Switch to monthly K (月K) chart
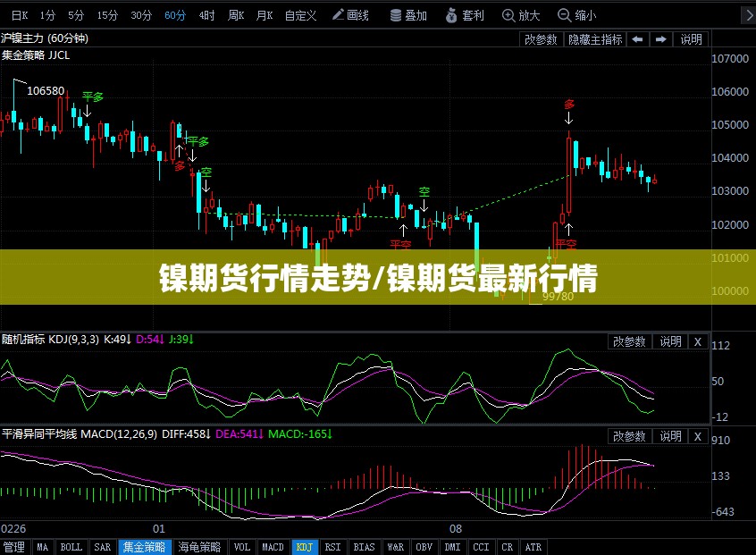The image size is (756, 555). point(265,15)
